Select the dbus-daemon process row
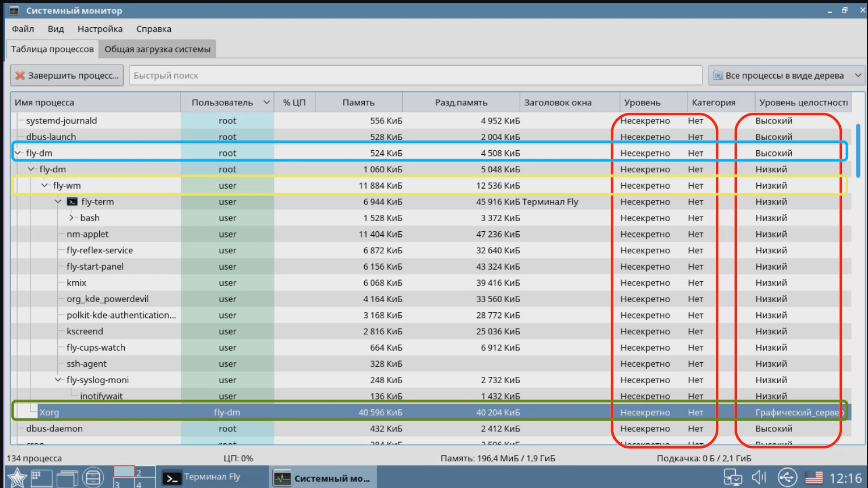 (x=431, y=428)
